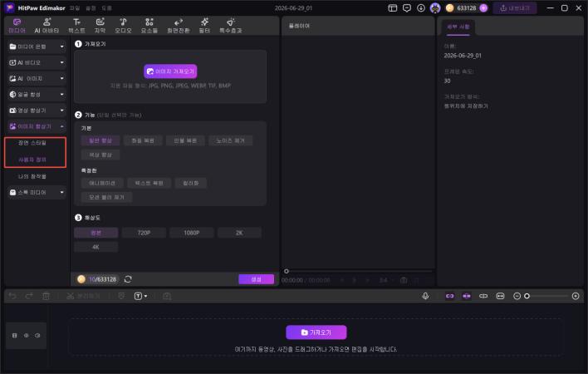Click the undo arrow in timeline toolbar
This screenshot has height=374, width=588.
coord(12,296)
